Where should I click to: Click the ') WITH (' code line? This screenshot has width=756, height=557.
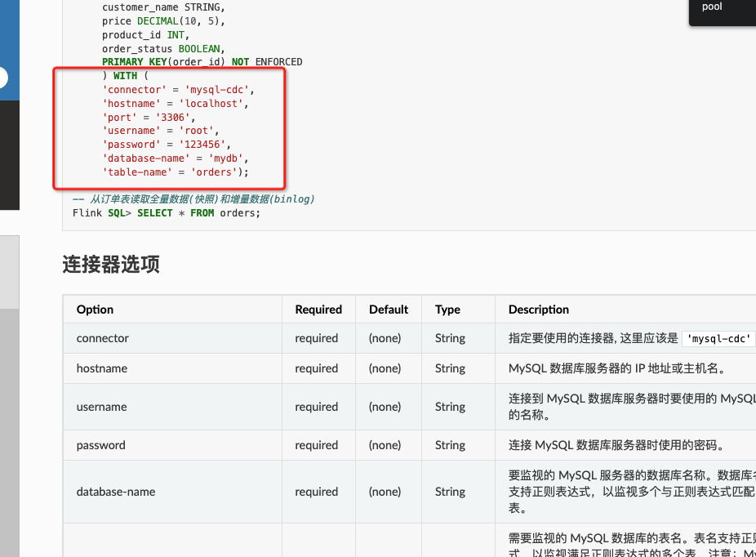point(126,76)
